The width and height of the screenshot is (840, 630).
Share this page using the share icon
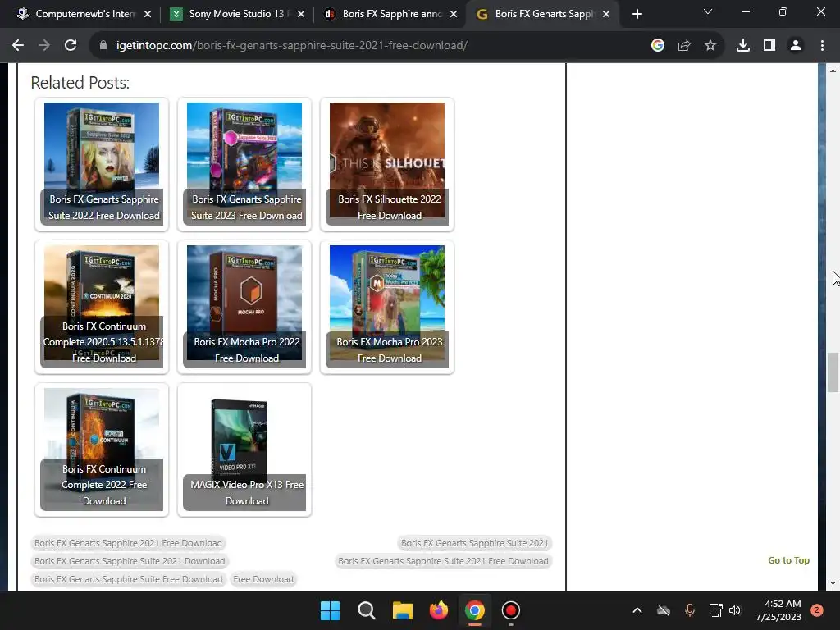pyautogui.click(x=684, y=46)
